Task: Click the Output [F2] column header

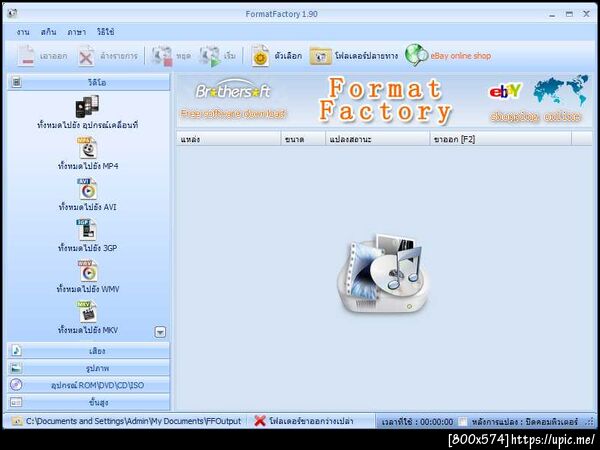Action: tap(501, 139)
